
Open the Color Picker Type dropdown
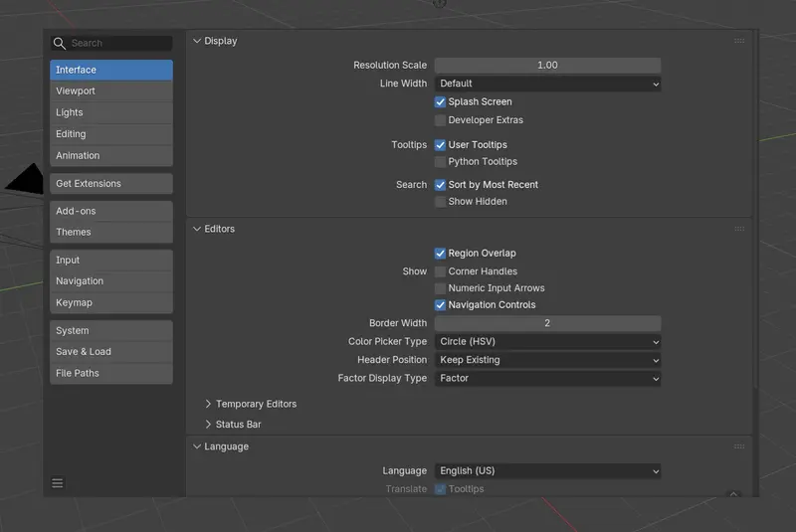coord(548,342)
